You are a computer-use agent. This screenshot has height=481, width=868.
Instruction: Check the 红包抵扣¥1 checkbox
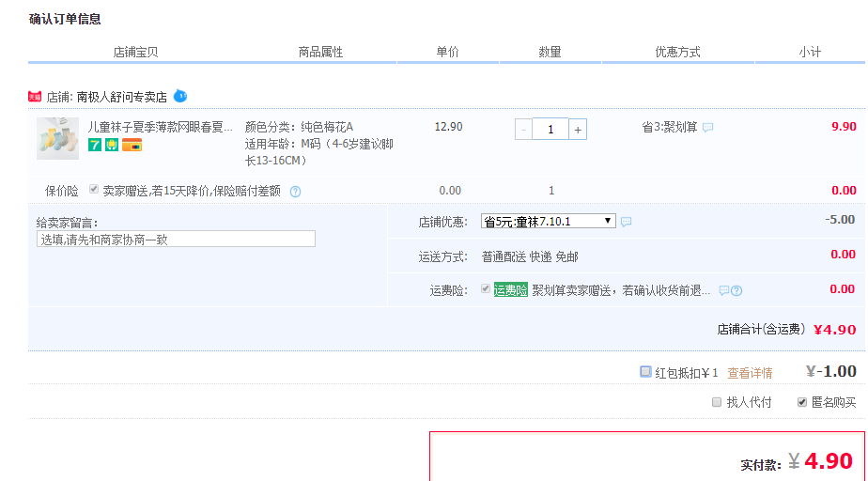[645, 371]
